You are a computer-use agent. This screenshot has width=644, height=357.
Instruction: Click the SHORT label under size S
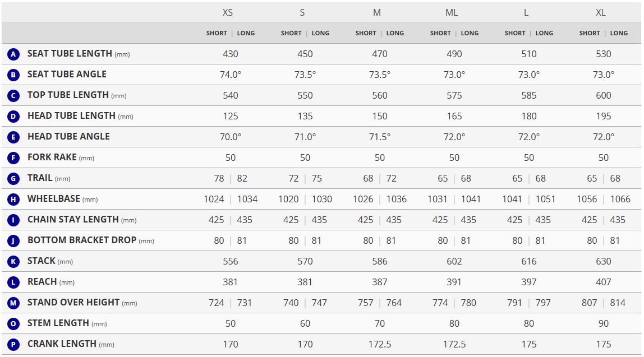coord(291,33)
